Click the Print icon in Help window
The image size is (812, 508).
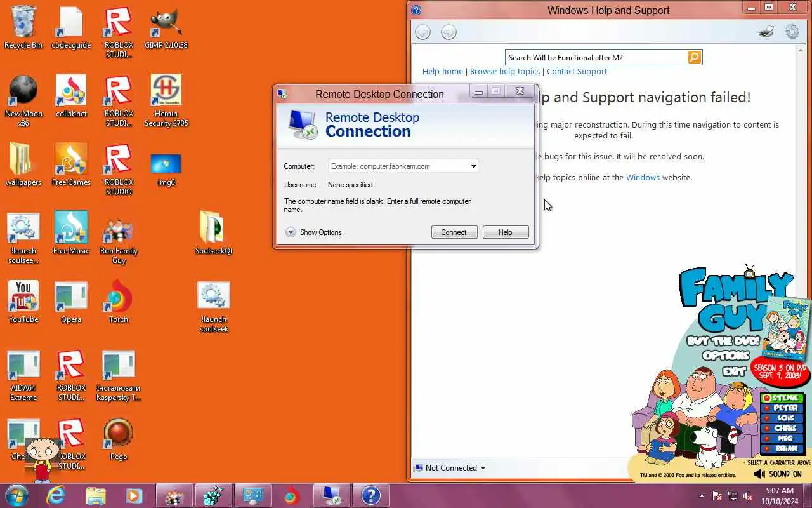[x=766, y=32]
